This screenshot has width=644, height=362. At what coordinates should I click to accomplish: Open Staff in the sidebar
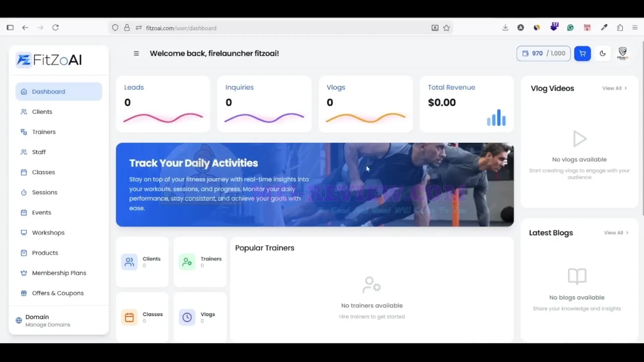pyautogui.click(x=59, y=152)
